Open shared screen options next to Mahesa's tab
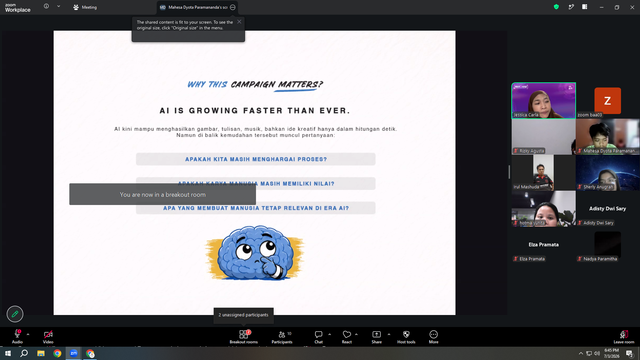640x360 pixels. tap(233, 7)
